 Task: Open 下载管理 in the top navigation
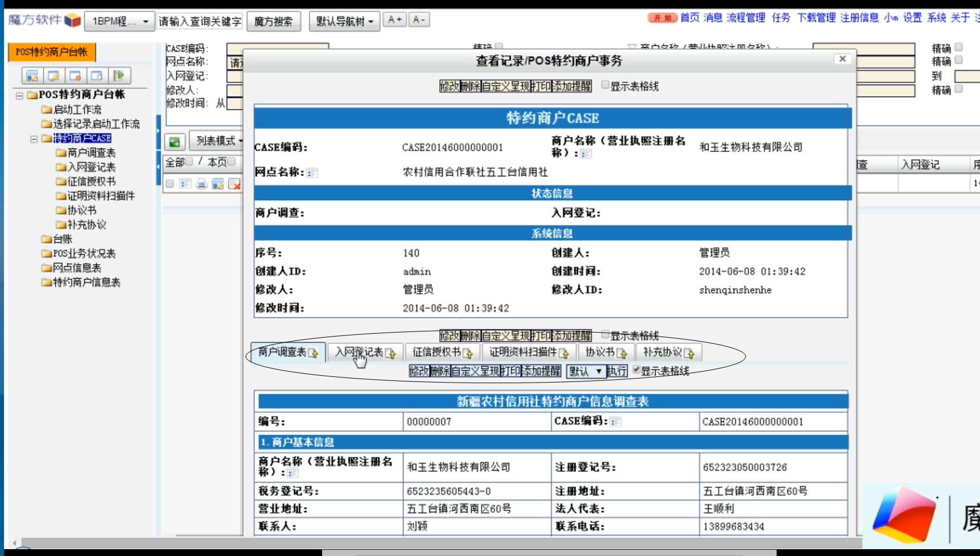point(816,18)
